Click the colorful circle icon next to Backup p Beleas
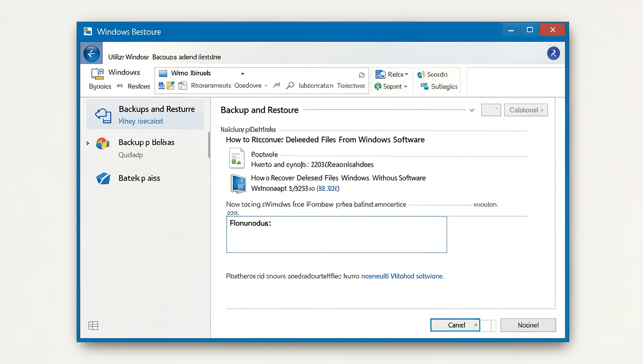The image size is (643, 364). [x=103, y=143]
